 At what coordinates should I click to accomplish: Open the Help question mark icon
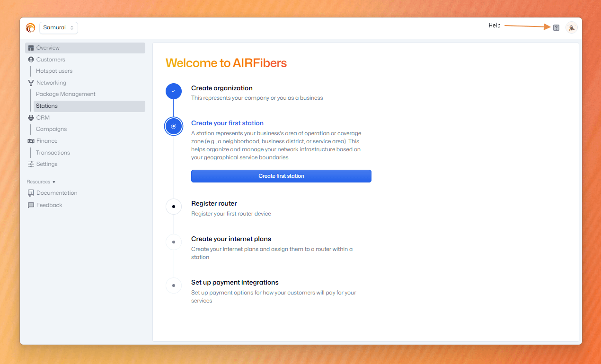pyautogui.click(x=556, y=27)
